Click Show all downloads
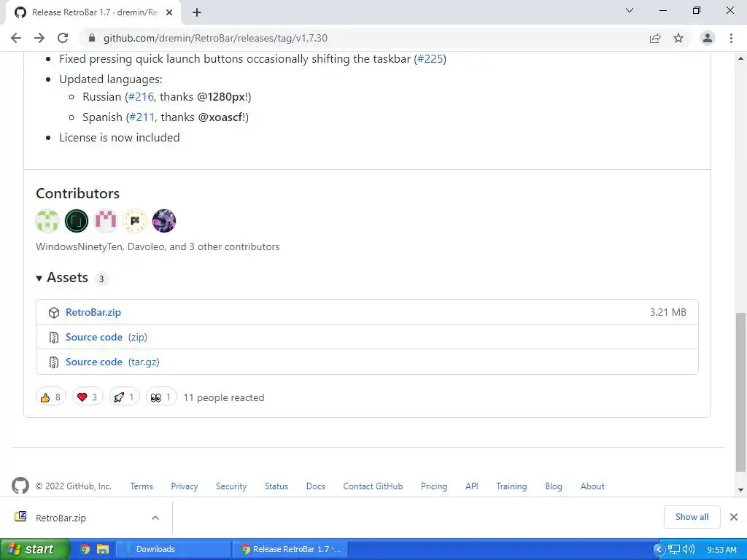747x560 pixels. [692, 517]
